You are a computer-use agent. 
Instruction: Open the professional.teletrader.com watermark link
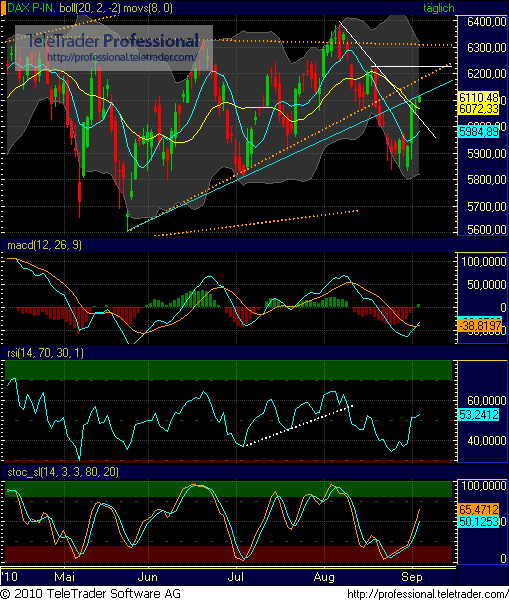tap(122, 57)
